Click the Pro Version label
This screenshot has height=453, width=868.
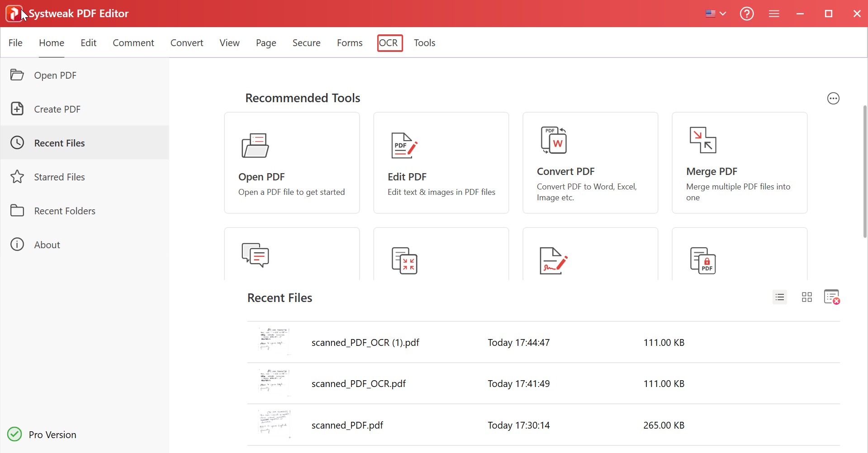[x=52, y=434]
